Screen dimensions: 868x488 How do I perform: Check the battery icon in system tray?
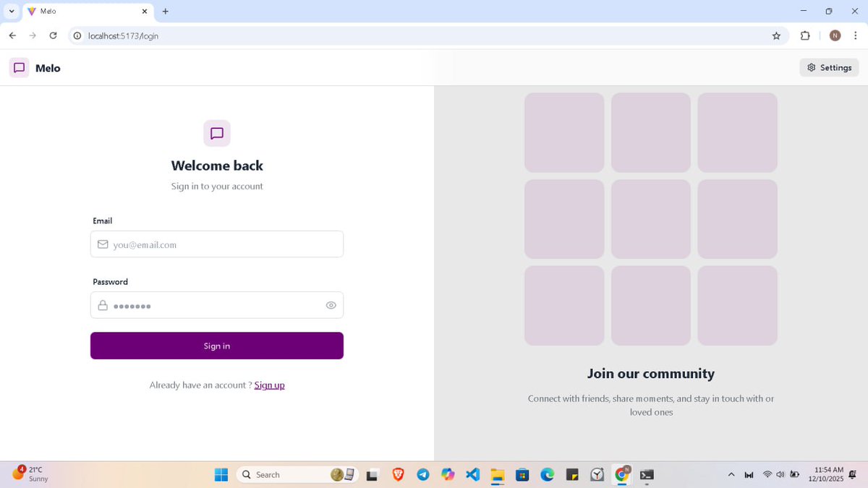point(794,474)
